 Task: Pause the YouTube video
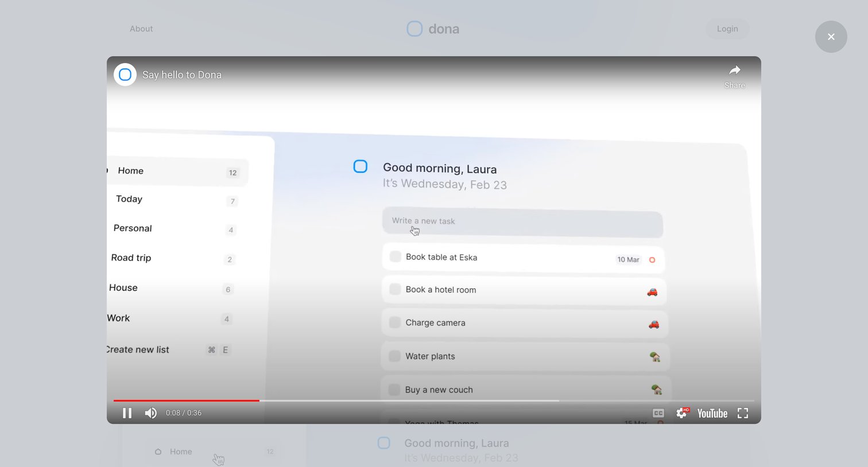127,413
